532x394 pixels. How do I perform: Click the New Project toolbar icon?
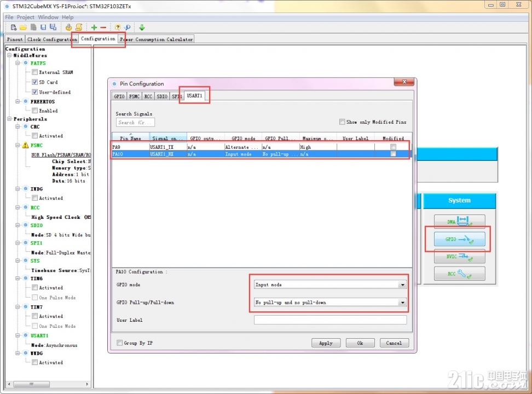(14, 27)
